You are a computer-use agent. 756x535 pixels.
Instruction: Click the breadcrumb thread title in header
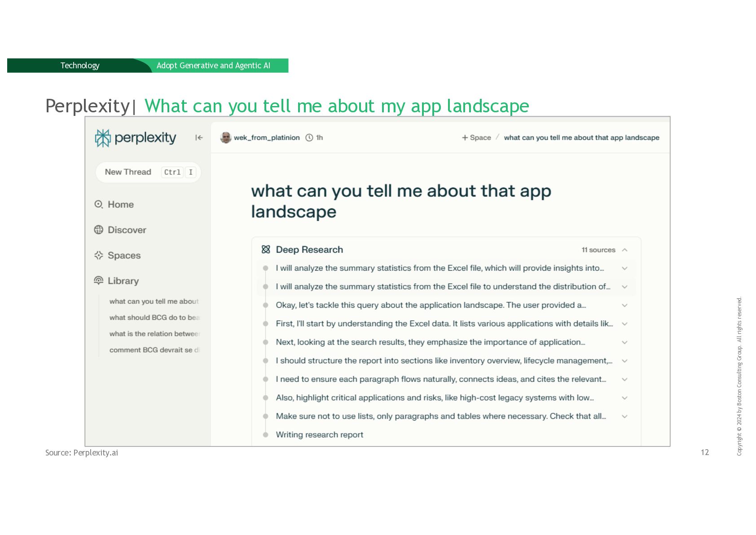pos(581,137)
